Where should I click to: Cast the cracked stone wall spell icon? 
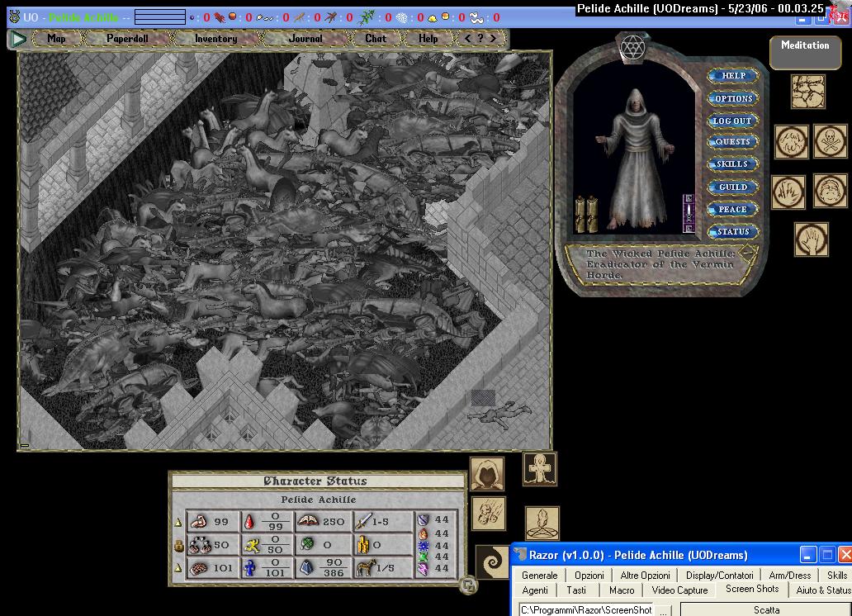point(808,92)
